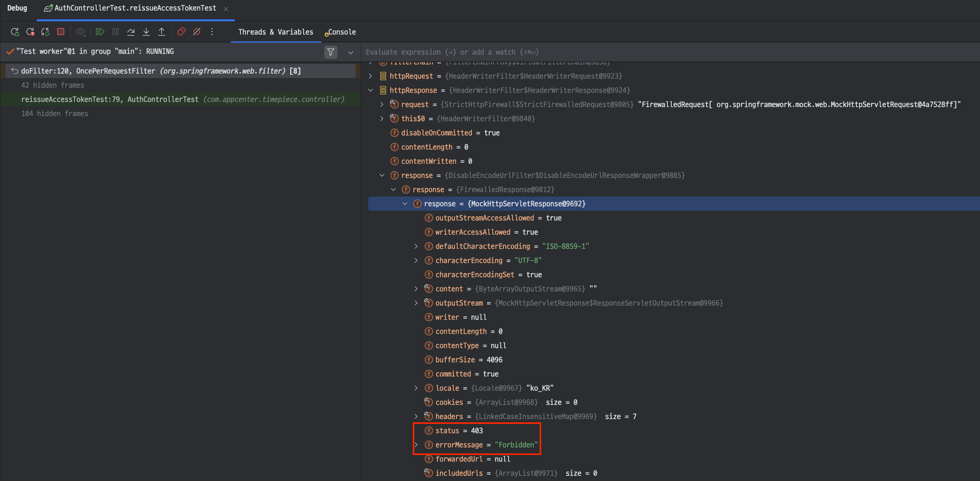Image resolution: width=980 pixels, height=481 pixels.
Task: Click the Step Out icon
Action: coord(162,32)
